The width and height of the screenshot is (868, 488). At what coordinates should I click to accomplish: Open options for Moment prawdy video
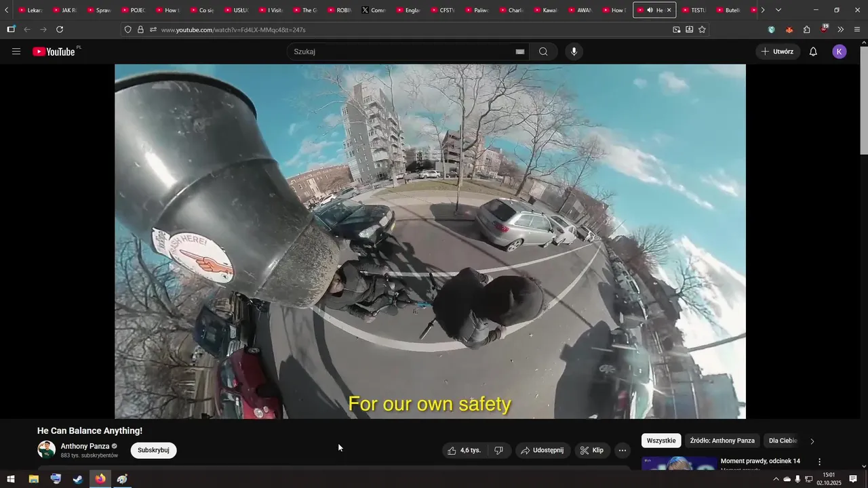pyautogui.click(x=819, y=462)
